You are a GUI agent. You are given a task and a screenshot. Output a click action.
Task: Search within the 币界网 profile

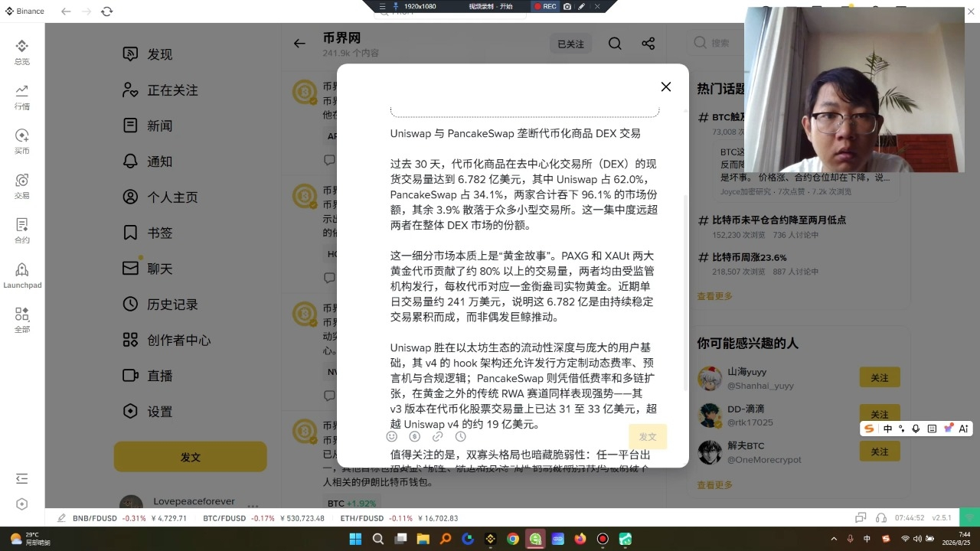pos(615,44)
